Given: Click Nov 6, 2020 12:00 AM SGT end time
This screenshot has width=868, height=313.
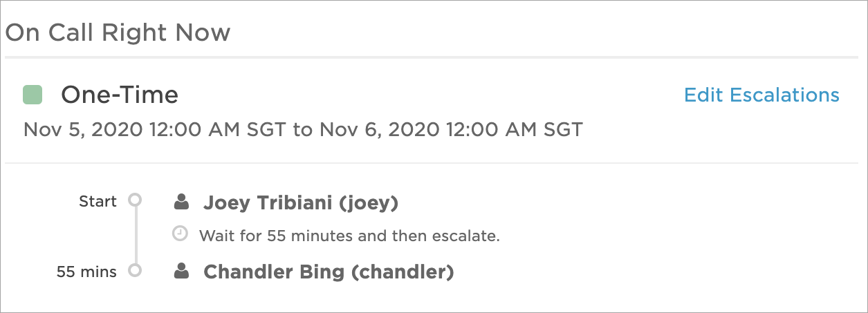Looking at the screenshot, I should (450, 130).
